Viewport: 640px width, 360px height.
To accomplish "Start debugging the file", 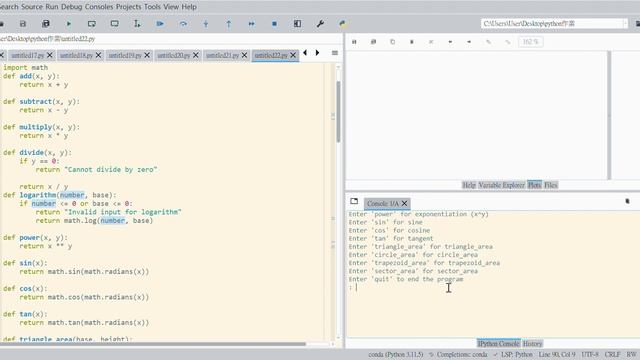I will tap(160, 24).
